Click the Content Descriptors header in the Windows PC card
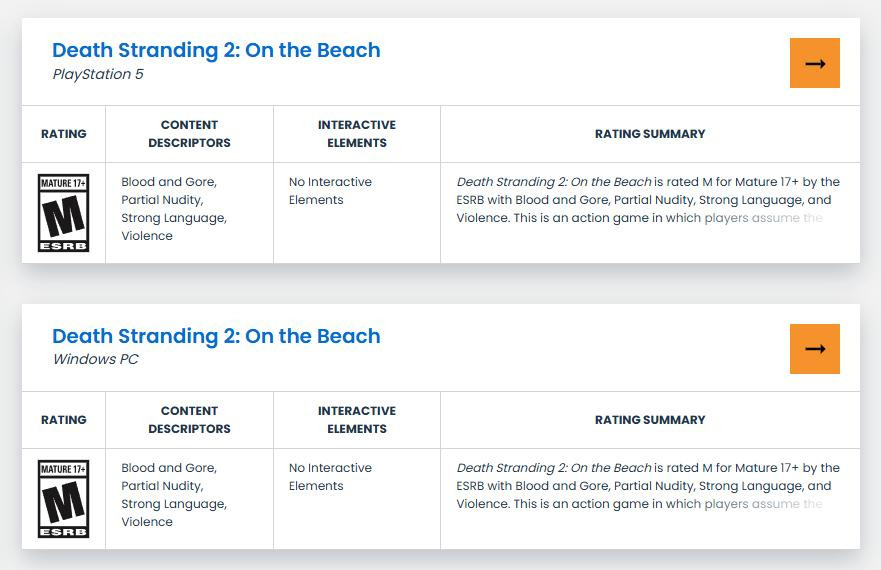Image resolution: width=881 pixels, height=570 pixels. click(189, 420)
